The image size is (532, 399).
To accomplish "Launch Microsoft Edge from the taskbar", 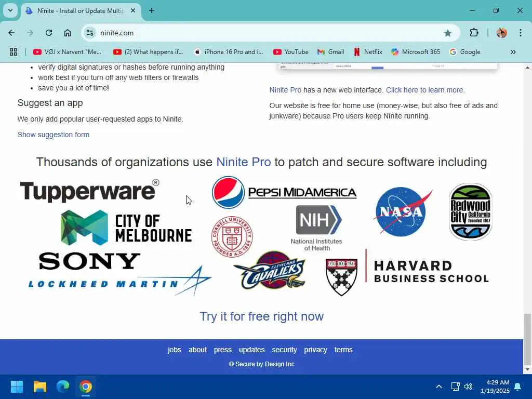I will tap(63, 387).
